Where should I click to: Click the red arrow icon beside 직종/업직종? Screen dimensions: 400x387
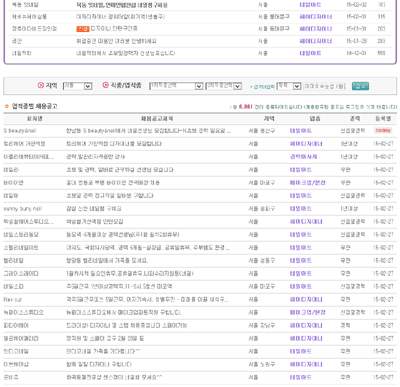(x=105, y=85)
